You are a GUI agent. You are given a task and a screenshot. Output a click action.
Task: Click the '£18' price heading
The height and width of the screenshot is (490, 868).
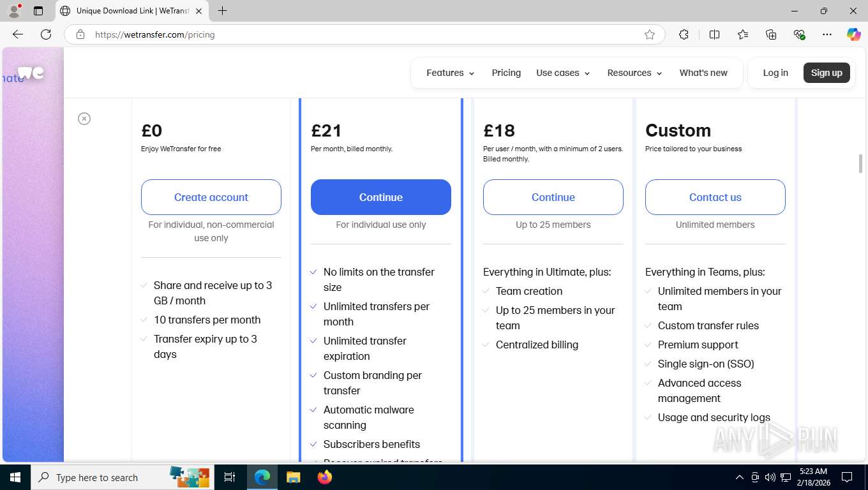coord(499,130)
